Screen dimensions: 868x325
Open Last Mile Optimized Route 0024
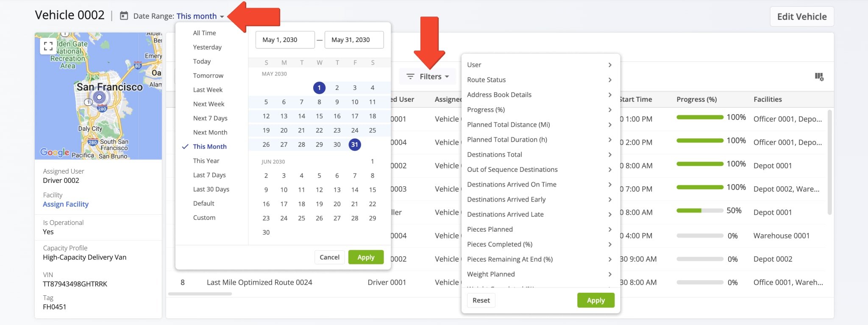click(x=259, y=283)
